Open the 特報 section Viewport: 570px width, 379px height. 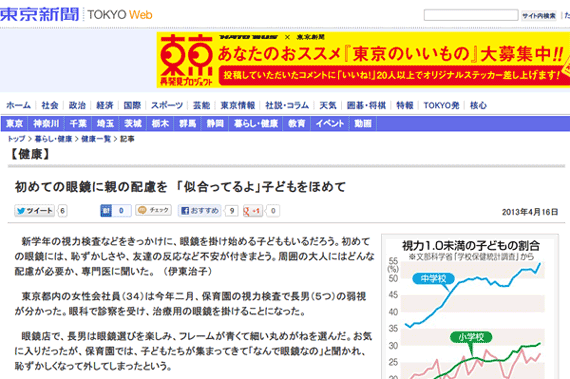[405, 105]
